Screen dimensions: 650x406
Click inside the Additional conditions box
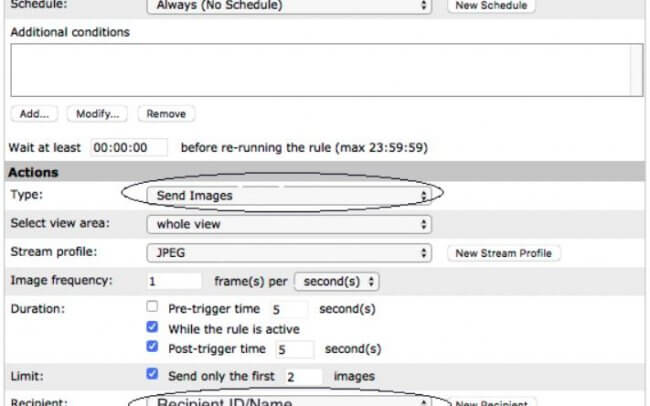pyautogui.click(x=327, y=70)
